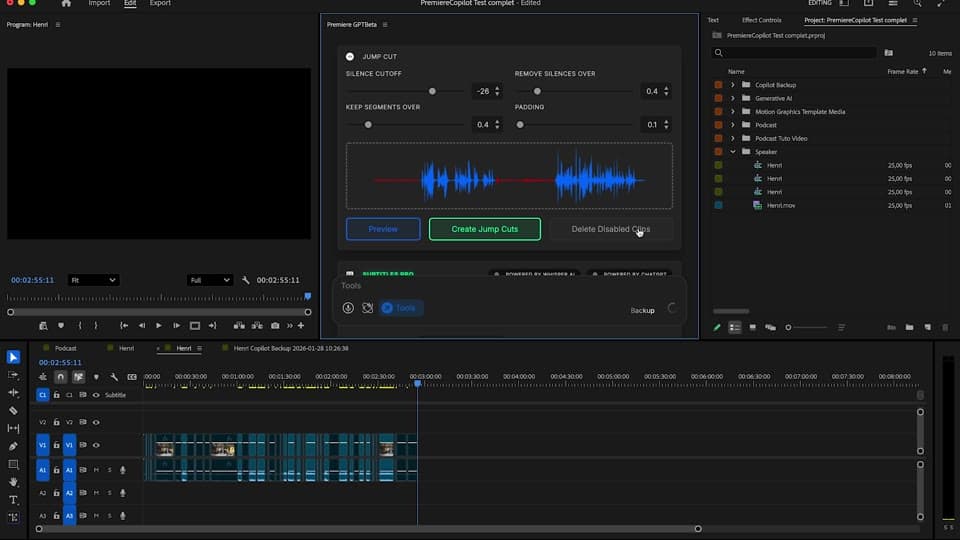The width and height of the screenshot is (960, 540).
Task: Open timeline display settings wrench
Action: (114, 377)
